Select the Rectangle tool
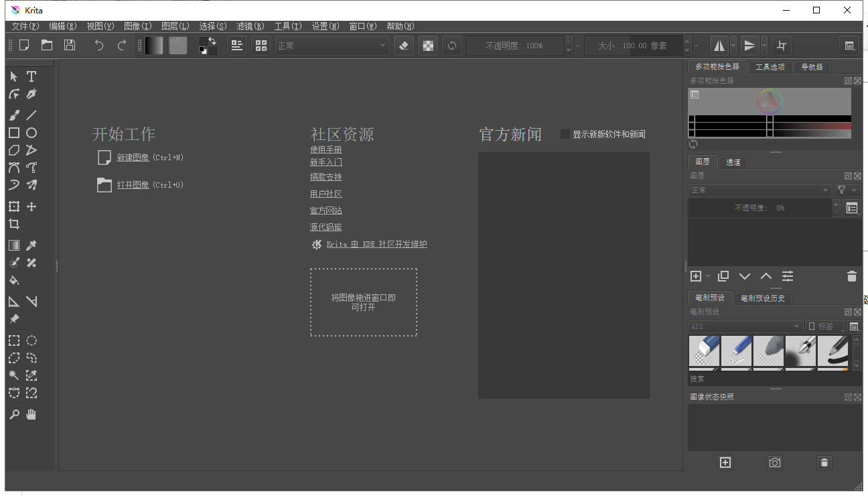868x496 pixels. coord(14,133)
